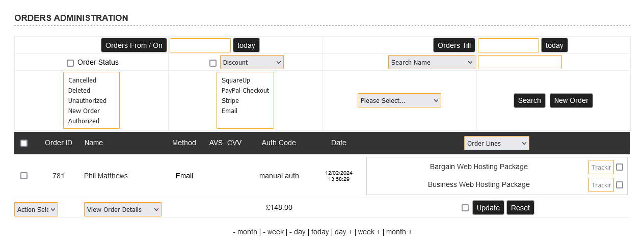The width and height of the screenshot is (644, 246).
Task: Expand the Order Lines dropdown
Action: pyautogui.click(x=496, y=143)
